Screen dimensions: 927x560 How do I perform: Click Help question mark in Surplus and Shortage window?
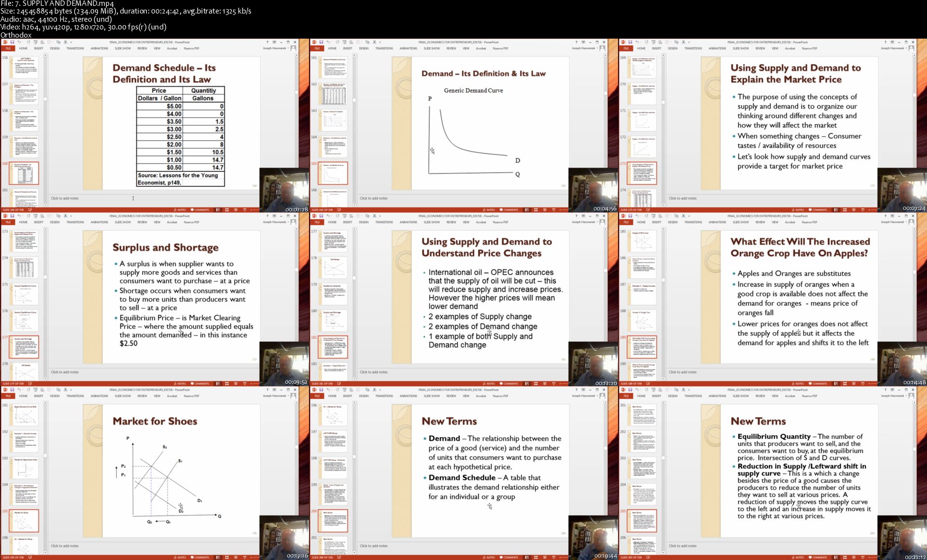[x=267, y=216]
